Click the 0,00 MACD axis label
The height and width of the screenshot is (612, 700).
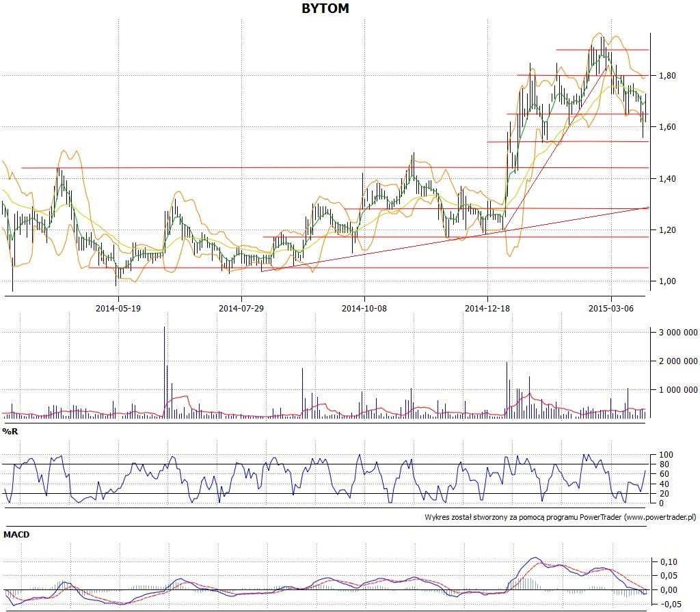[669, 590]
